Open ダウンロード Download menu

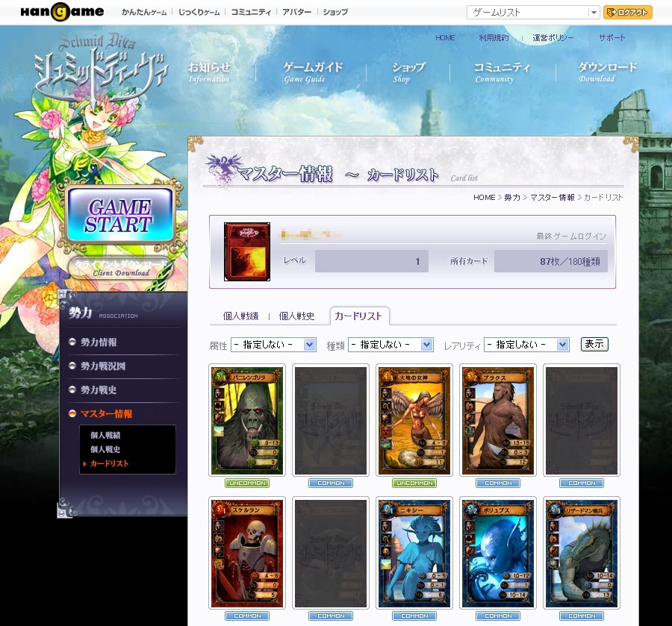607,72
